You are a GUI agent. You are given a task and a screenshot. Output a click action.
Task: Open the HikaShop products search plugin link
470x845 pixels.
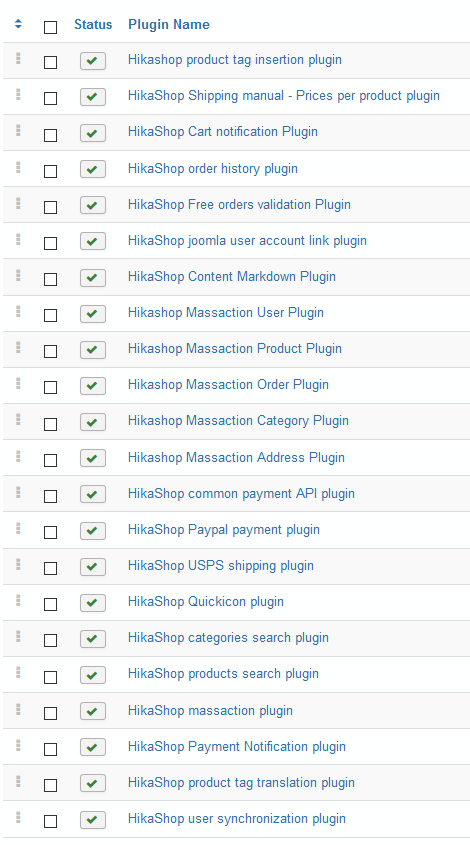click(x=223, y=674)
